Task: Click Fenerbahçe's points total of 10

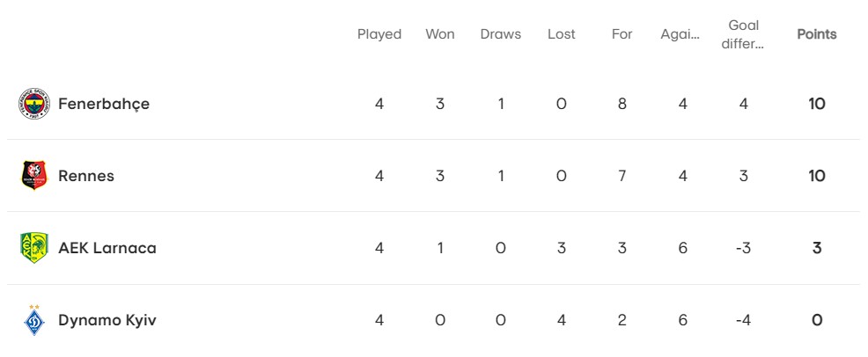Action: tap(817, 104)
